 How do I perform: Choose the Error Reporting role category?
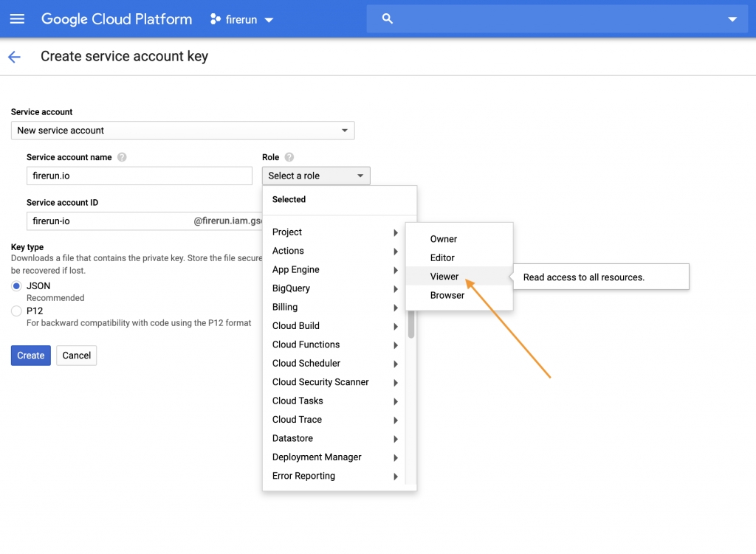pos(334,477)
